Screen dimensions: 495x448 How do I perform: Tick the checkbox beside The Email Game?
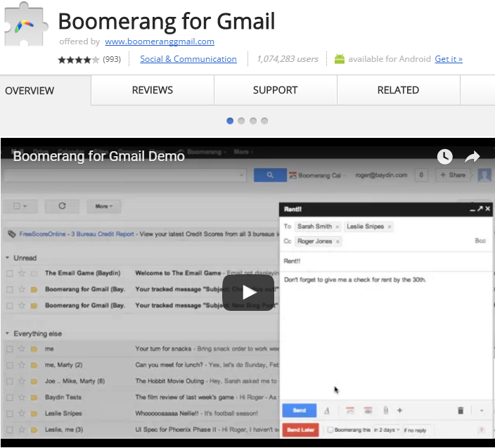(x=10, y=273)
